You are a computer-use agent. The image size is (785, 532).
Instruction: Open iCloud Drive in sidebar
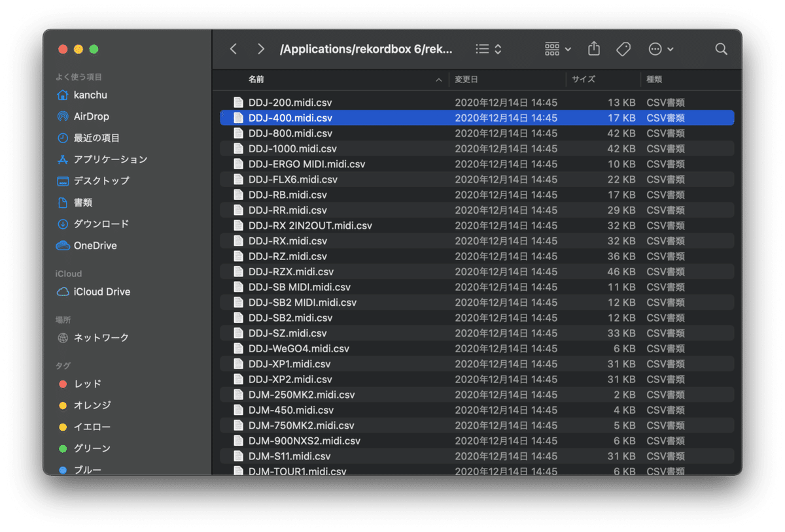[x=102, y=291]
